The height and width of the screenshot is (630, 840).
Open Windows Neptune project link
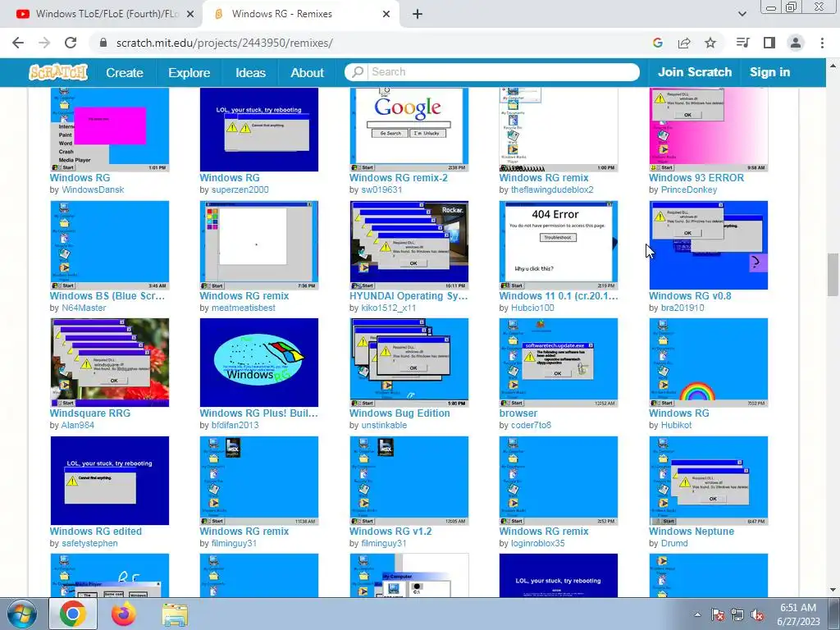[692, 532]
